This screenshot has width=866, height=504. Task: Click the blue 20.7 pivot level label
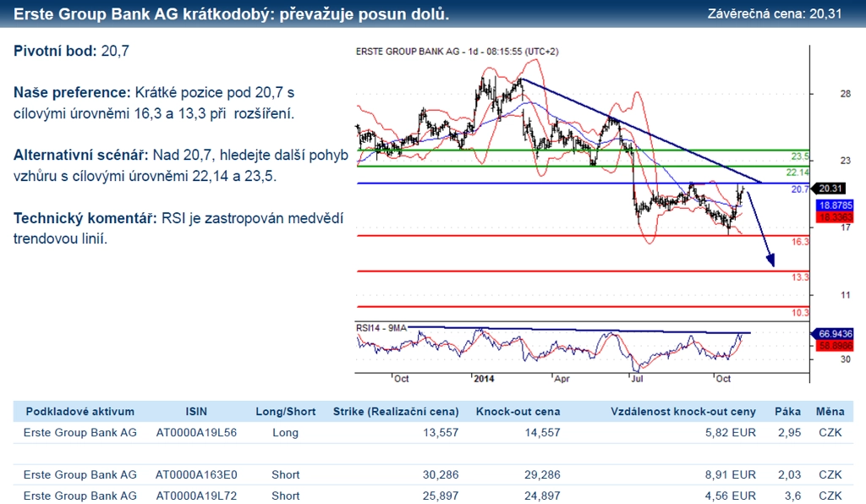(x=800, y=189)
